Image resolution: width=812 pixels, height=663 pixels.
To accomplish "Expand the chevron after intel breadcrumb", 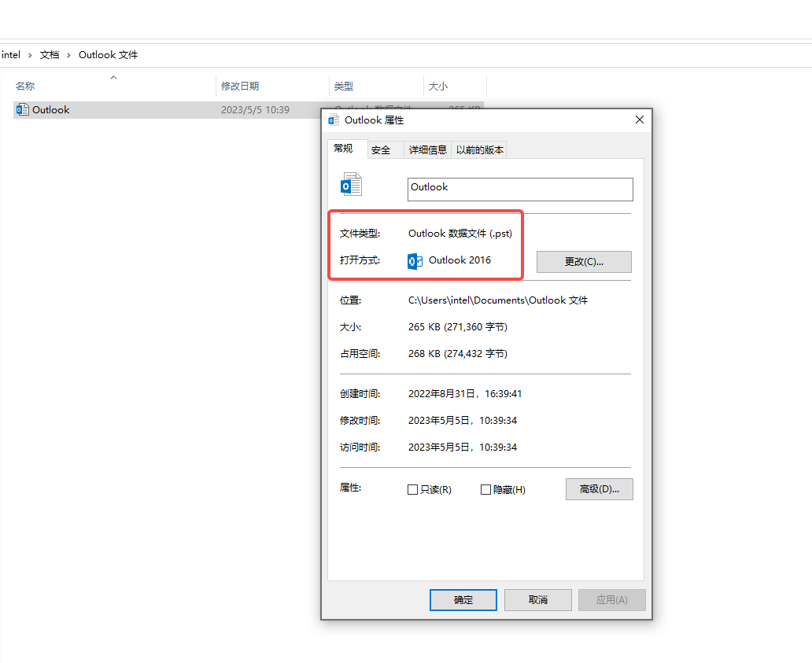I will click(30, 55).
